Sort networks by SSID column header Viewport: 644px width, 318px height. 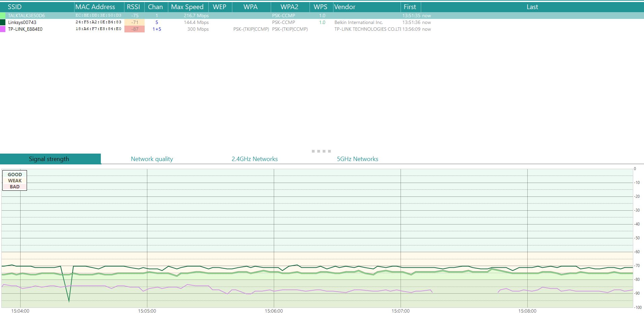(15, 7)
